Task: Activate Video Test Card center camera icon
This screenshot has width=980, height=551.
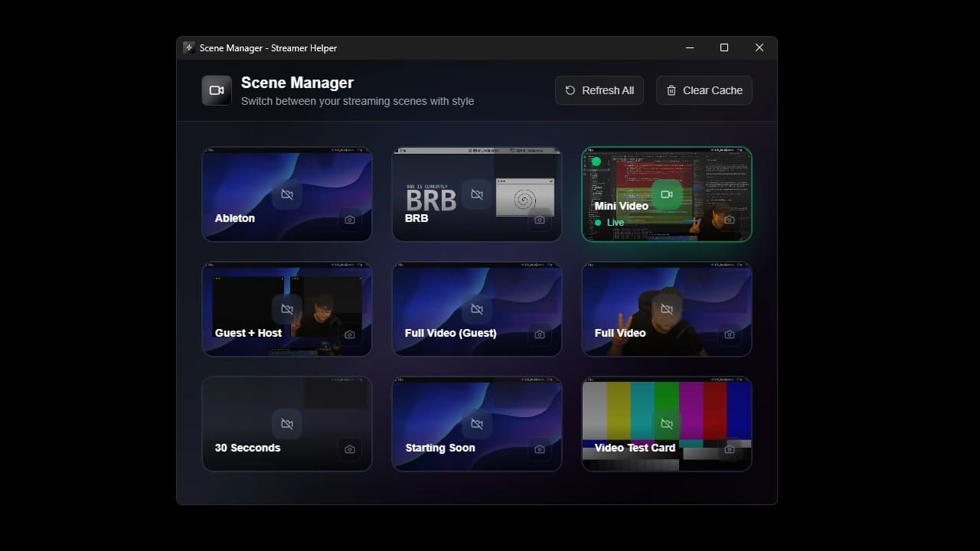Action: coord(667,424)
